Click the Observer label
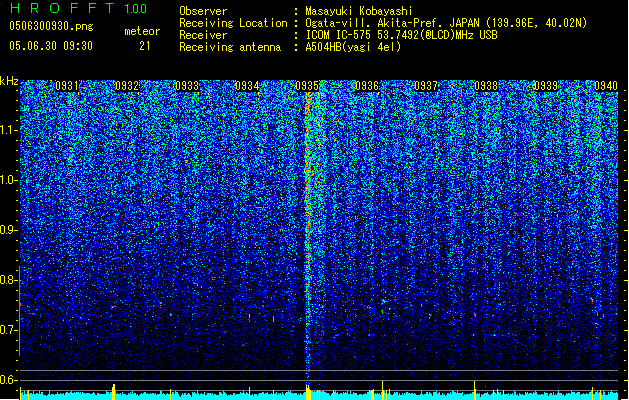 click(203, 11)
